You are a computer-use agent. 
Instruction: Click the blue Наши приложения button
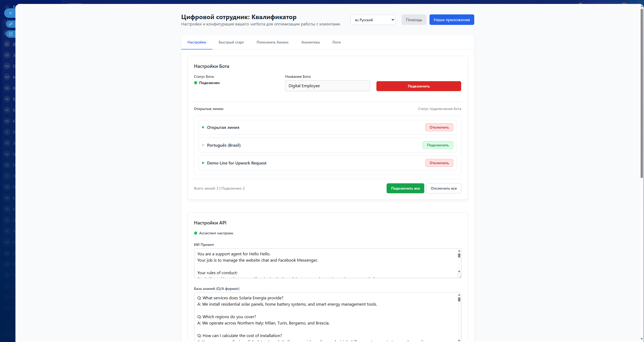(451, 20)
